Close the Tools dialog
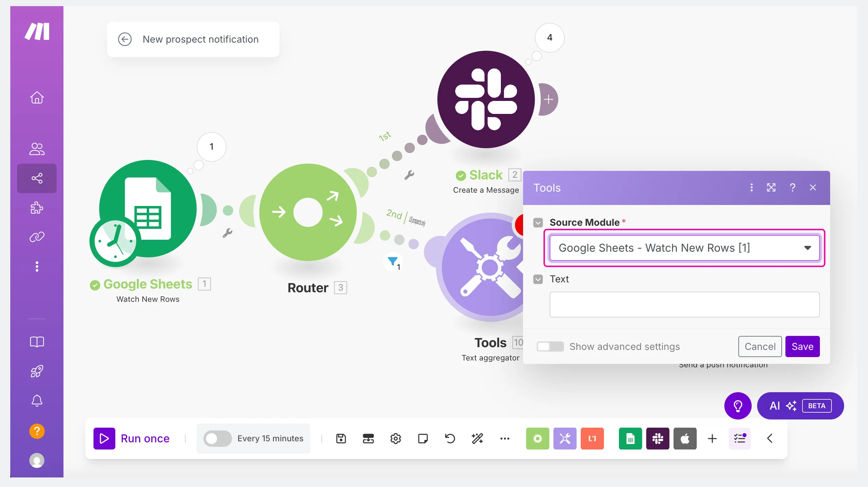868x487 pixels. click(813, 188)
